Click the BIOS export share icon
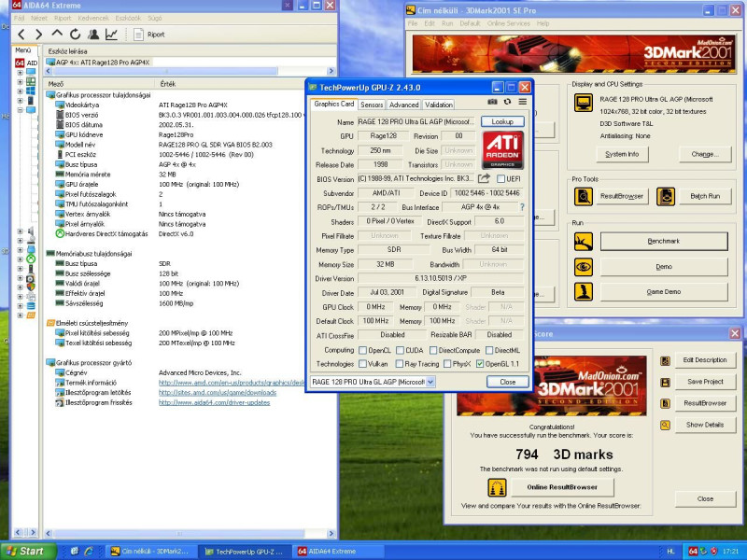 coord(485,178)
